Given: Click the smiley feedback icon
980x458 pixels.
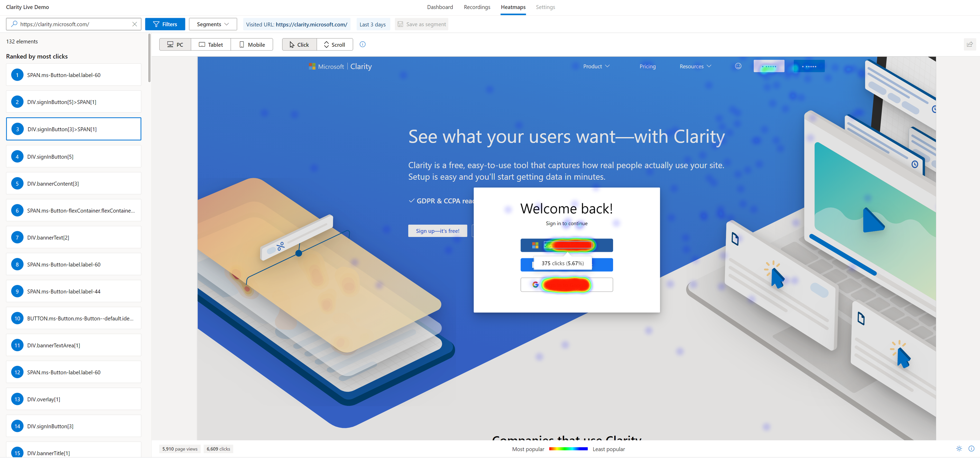Looking at the screenshot, I should [x=738, y=66].
